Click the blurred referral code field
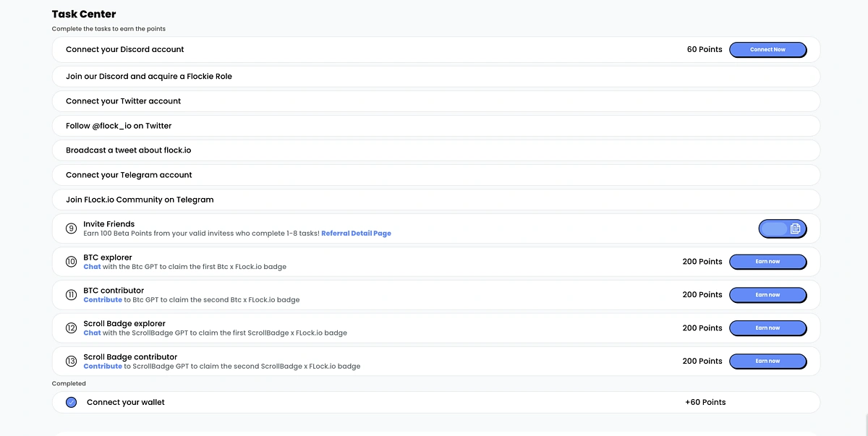Screen dimensions: 868x436 [x=774, y=229]
